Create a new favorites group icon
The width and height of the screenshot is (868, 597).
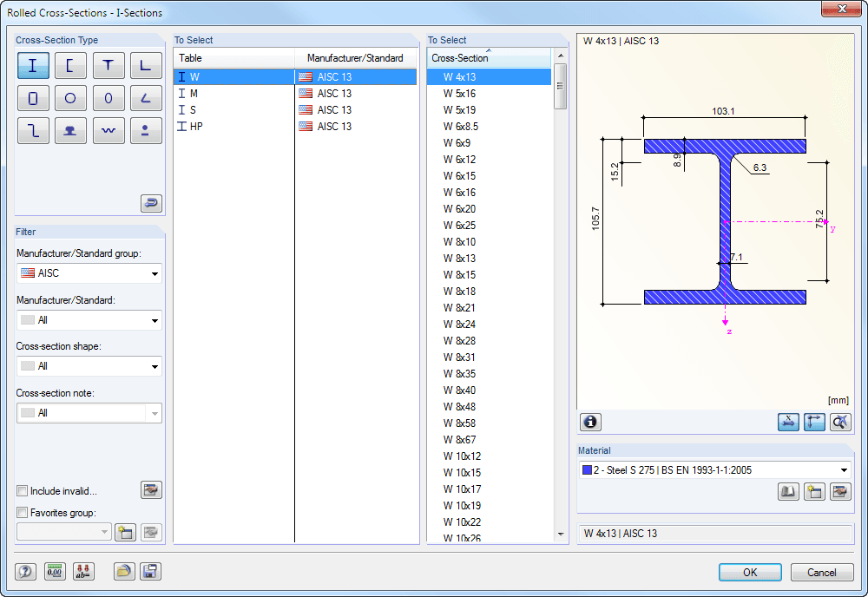pos(125,532)
